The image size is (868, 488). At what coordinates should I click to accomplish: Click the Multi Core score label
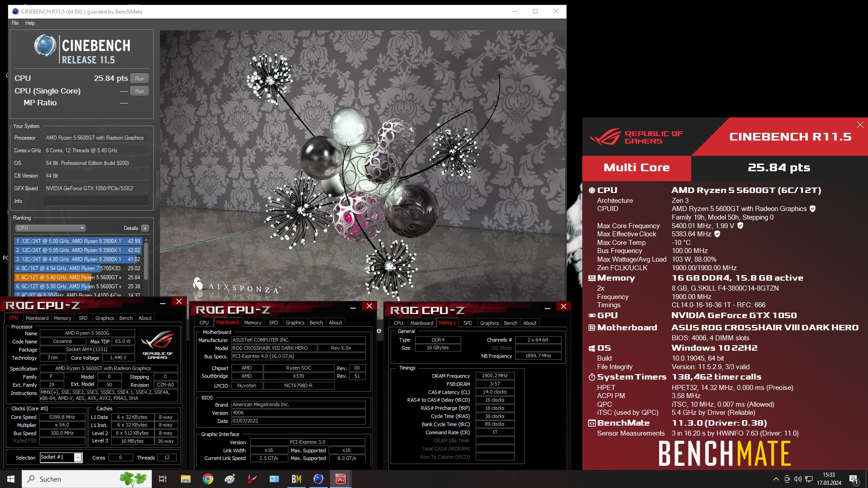[637, 168]
